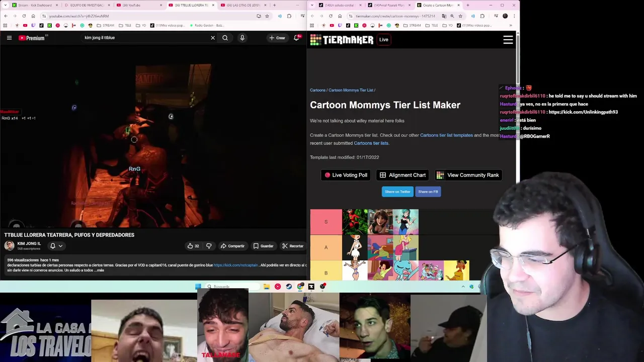This screenshot has width=644, height=362.
Task: Open the TierMaker logo home
Action: [342, 40]
